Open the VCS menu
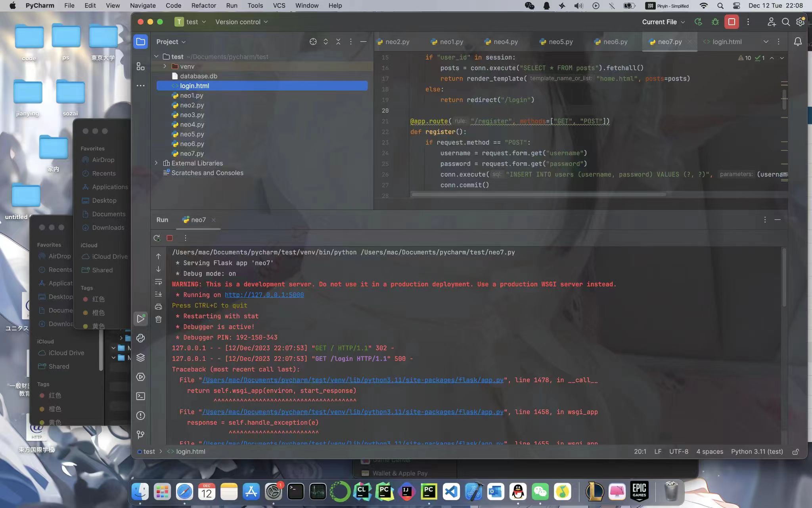Screen dimensions: 812x508 [279, 6]
